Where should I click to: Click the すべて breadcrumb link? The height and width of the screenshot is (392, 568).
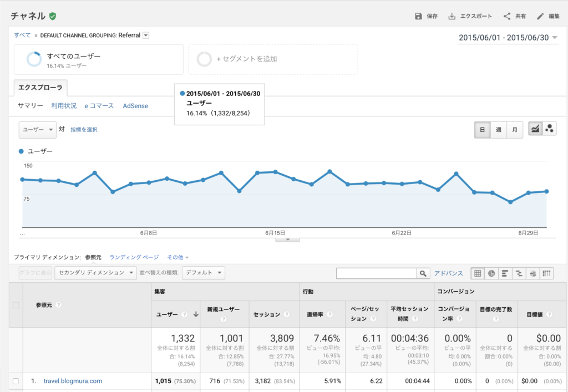tap(22, 35)
